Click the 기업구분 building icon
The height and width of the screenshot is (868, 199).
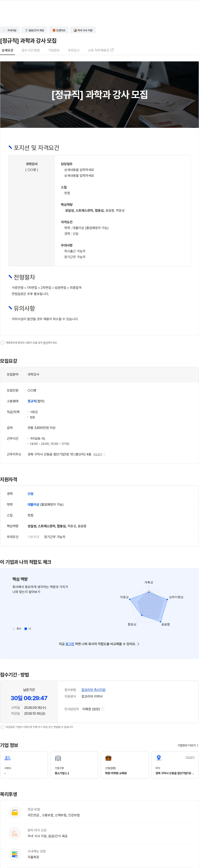(58, 758)
